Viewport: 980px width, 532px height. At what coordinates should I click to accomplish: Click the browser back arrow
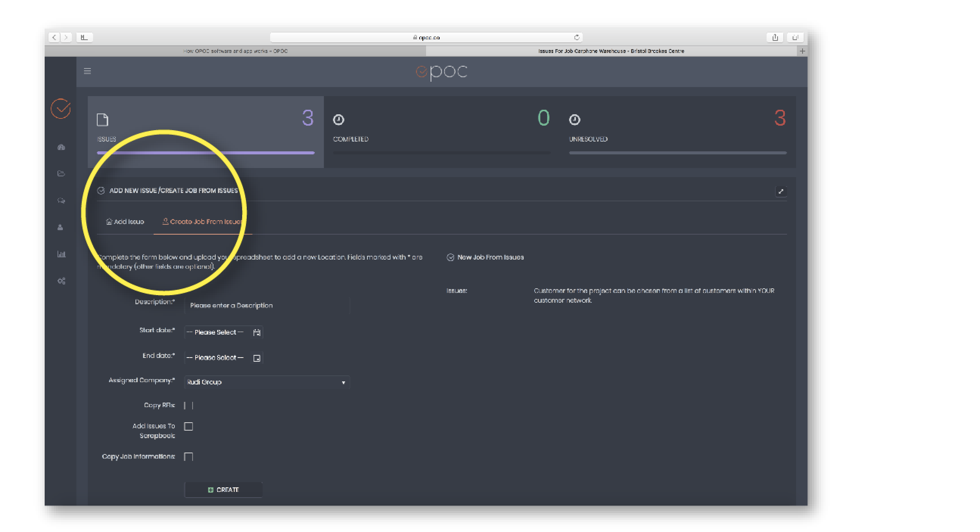[x=54, y=37]
